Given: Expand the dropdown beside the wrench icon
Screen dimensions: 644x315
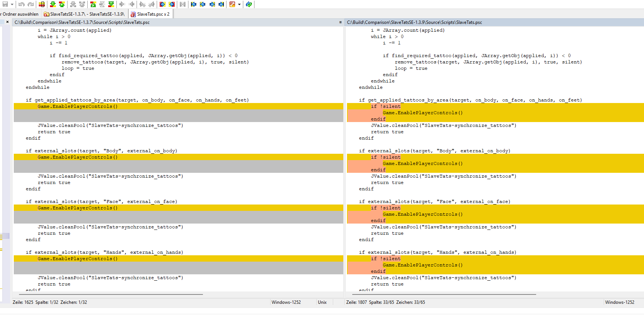Looking at the screenshot, I should click(239, 4).
